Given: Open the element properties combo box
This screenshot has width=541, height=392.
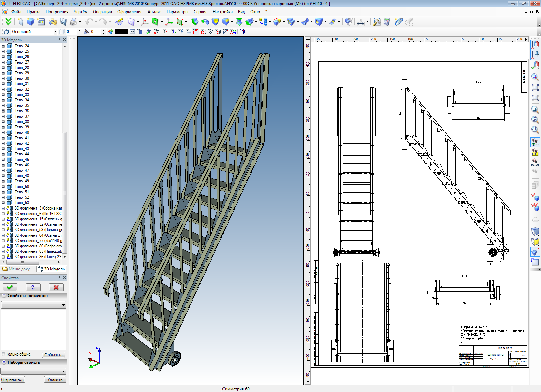Looking at the screenshot, I should coord(33,305).
